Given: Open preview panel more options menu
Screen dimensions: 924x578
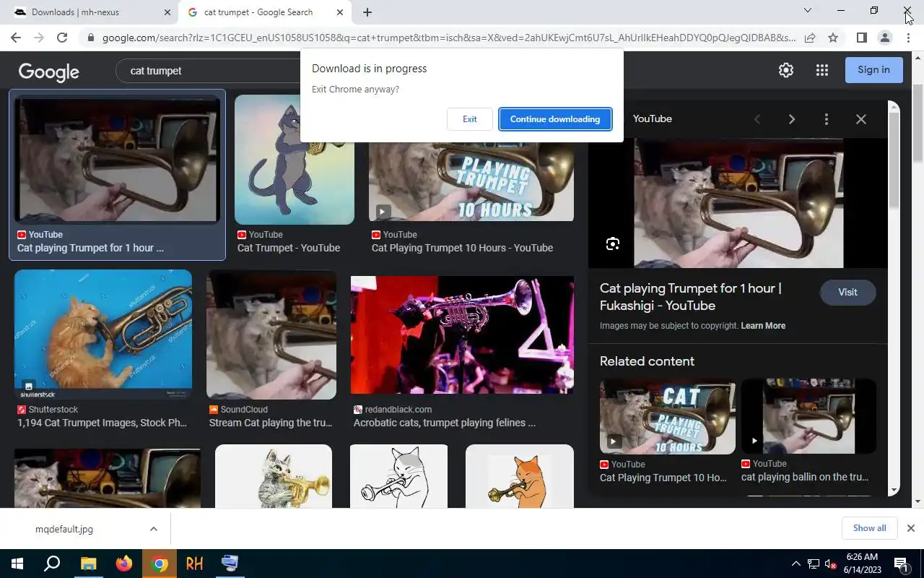Looking at the screenshot, I should (827, 119).
